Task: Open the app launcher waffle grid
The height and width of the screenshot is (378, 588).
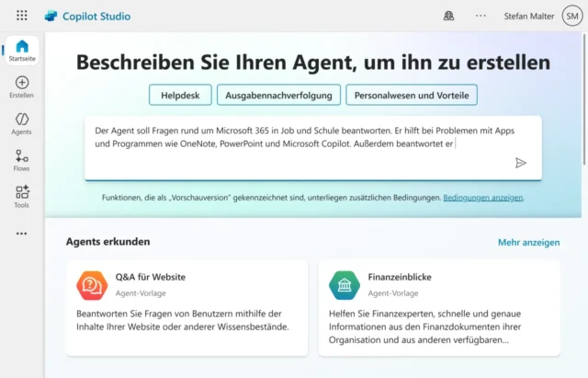Action: [22, 16]
